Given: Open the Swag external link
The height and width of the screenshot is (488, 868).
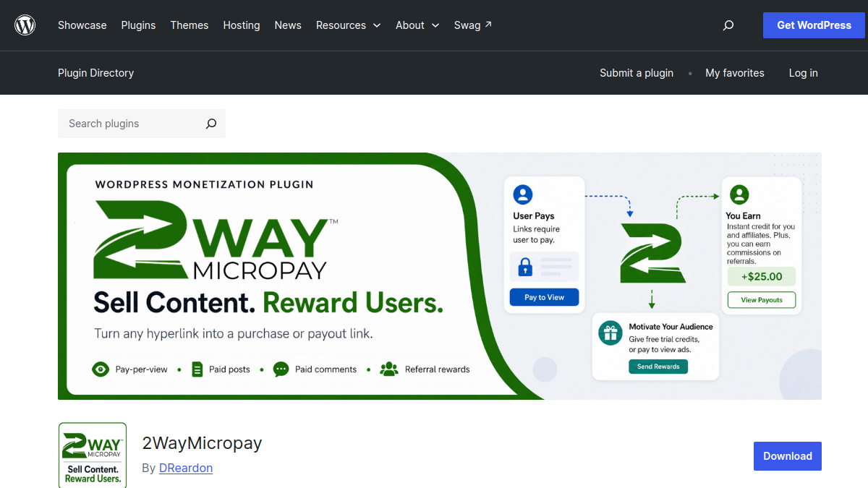Looking at the screenshot, I should click(x=473, y=25).
